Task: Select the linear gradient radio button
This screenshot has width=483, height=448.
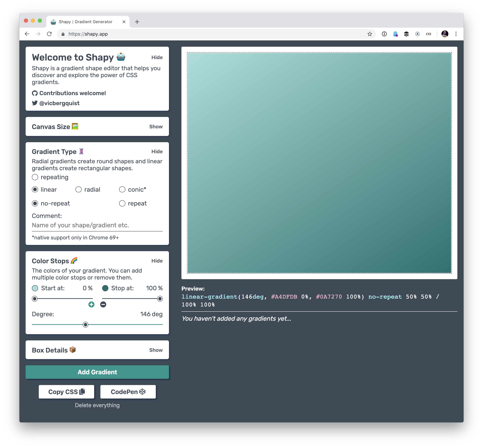Action: pyautogui.click(x=35, y=189)
